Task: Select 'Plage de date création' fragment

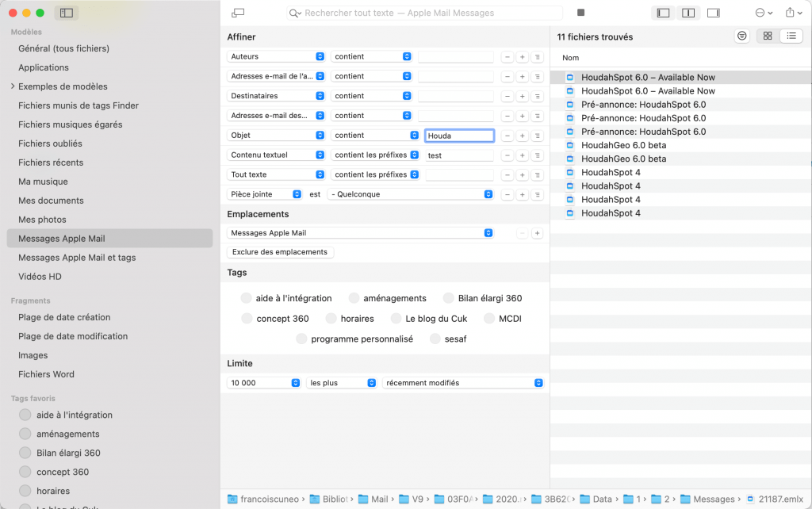Action: (x=64, y=317)
